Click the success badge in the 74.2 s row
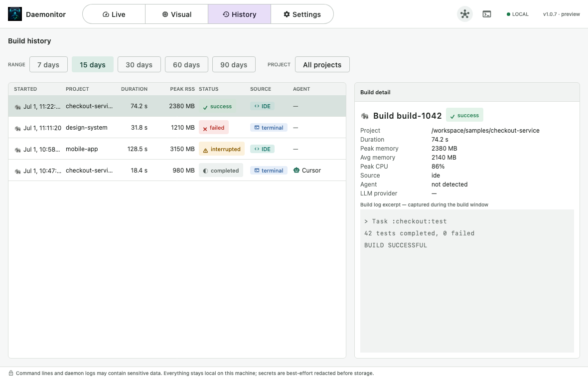The width and height of the screenshot is (588, 379). pyautogui.click(x=217, y=106)
